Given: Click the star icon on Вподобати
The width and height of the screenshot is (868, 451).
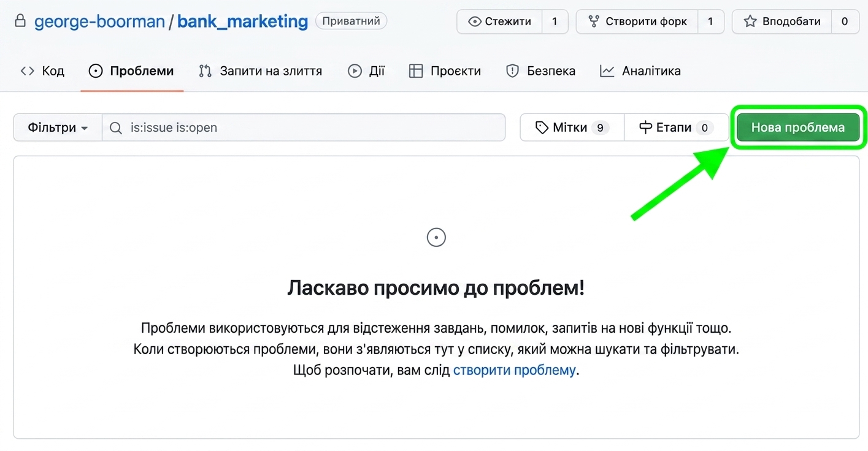Looking at the screenshot, I should tap(750, 21).
